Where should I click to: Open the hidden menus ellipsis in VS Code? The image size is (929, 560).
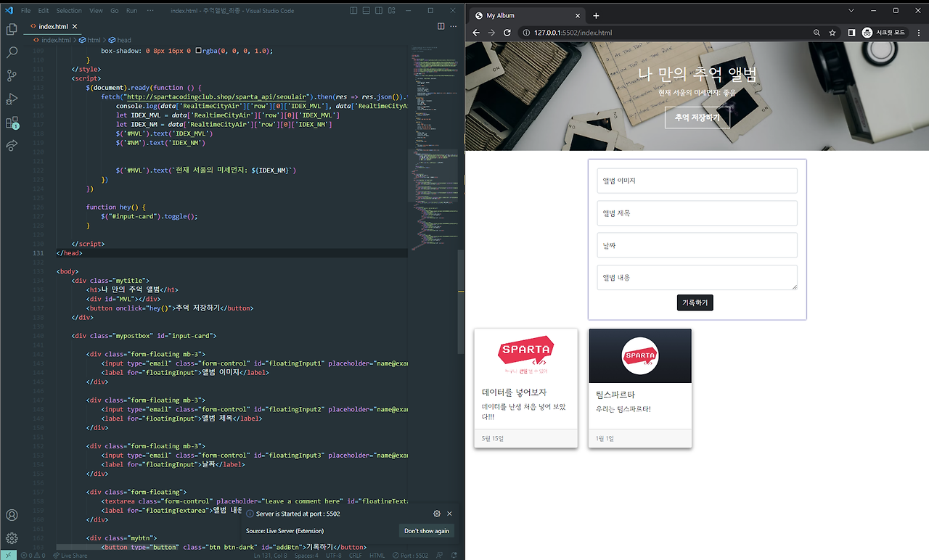coord(150,11)
